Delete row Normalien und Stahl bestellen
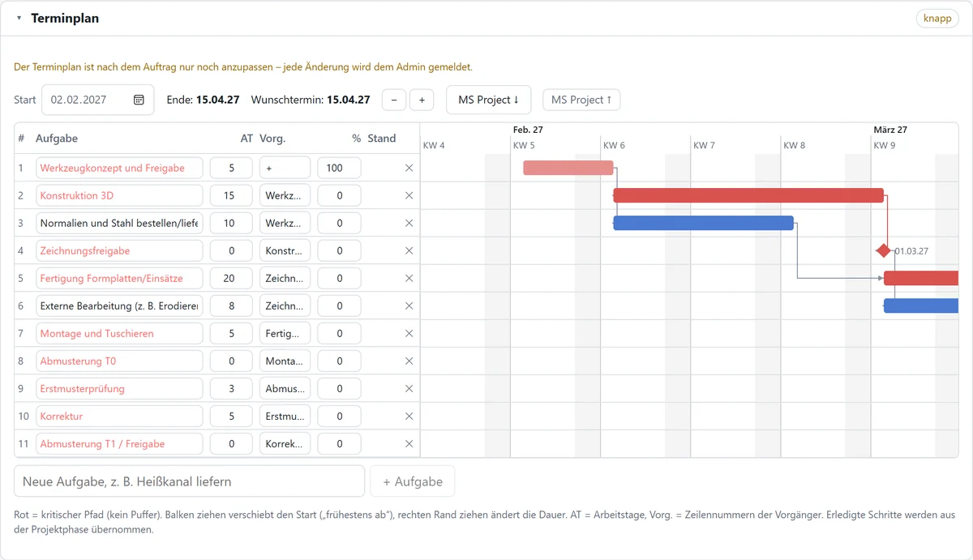The width and height of the screenshot is (973, 560). [409, 223]
